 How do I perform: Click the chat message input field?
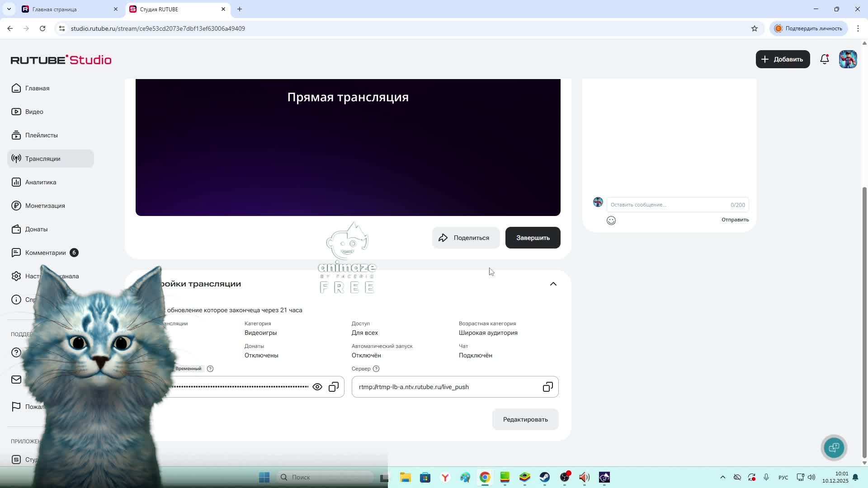[669, 205]
